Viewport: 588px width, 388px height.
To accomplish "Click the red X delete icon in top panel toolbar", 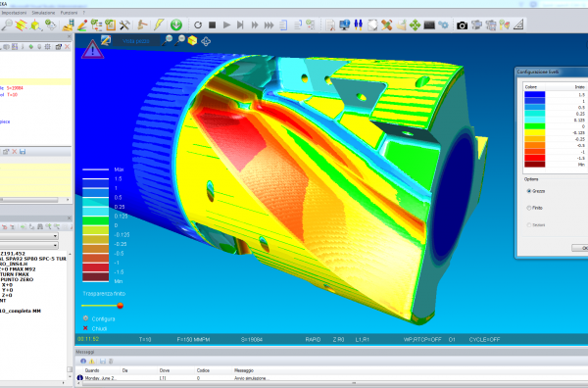I will click(x=67, y=47).
